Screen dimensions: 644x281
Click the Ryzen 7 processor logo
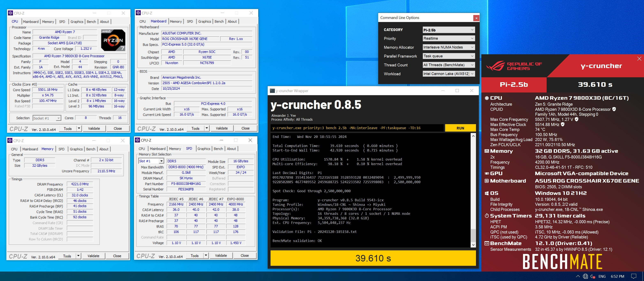coord(113,40)
